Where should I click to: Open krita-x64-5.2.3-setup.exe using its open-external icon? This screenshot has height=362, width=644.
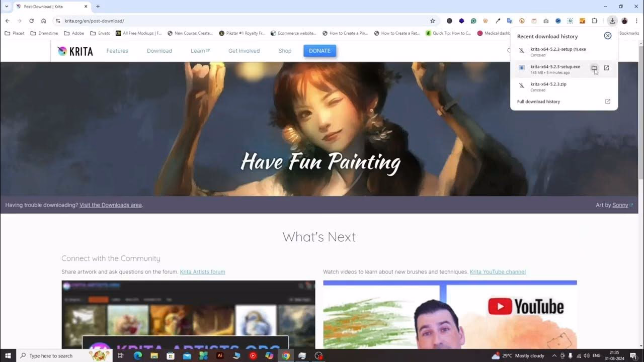point(606,68)
